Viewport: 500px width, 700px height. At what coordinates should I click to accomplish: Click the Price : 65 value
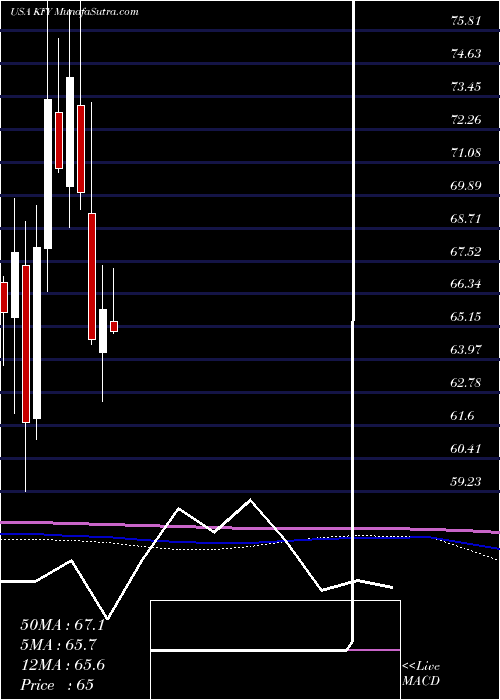pyautogui.click(x=57, y=685)
